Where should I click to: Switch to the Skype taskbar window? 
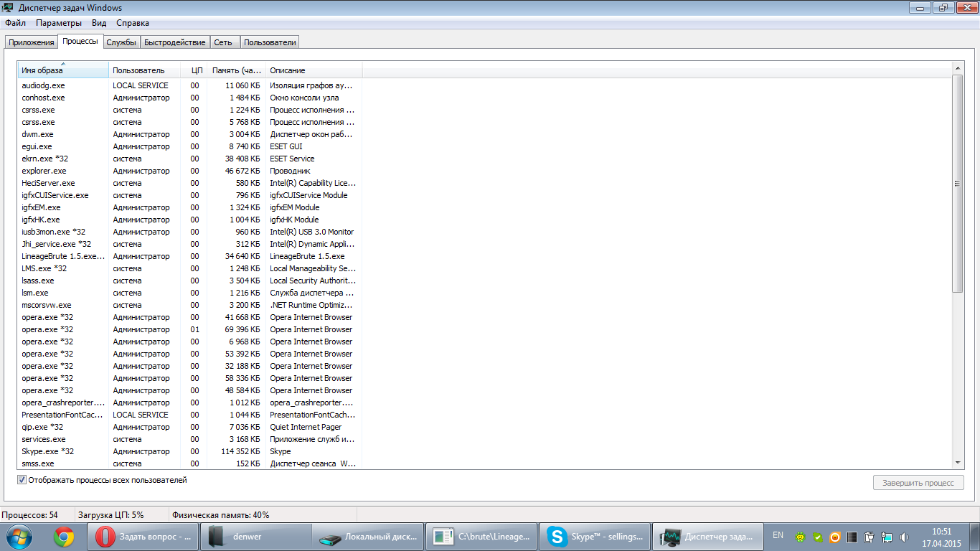point(594,536)
